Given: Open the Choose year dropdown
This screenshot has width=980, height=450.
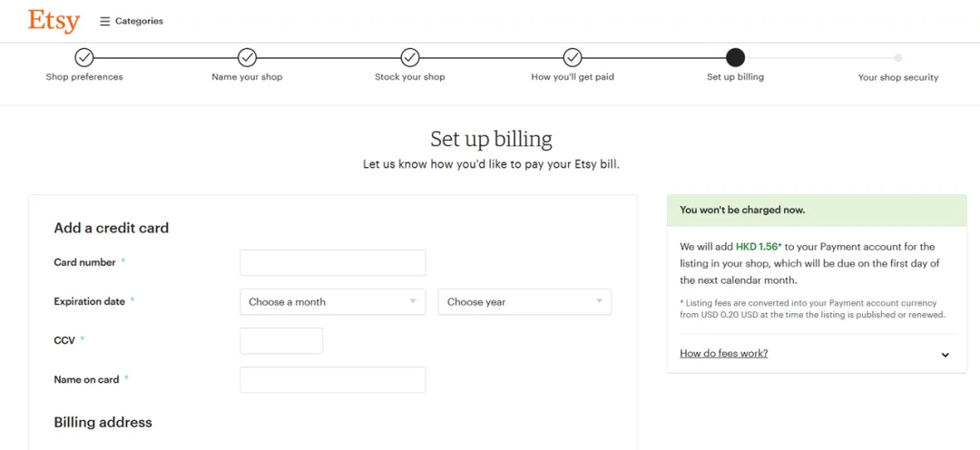Looking at the screenshot, I should (524, 302).
